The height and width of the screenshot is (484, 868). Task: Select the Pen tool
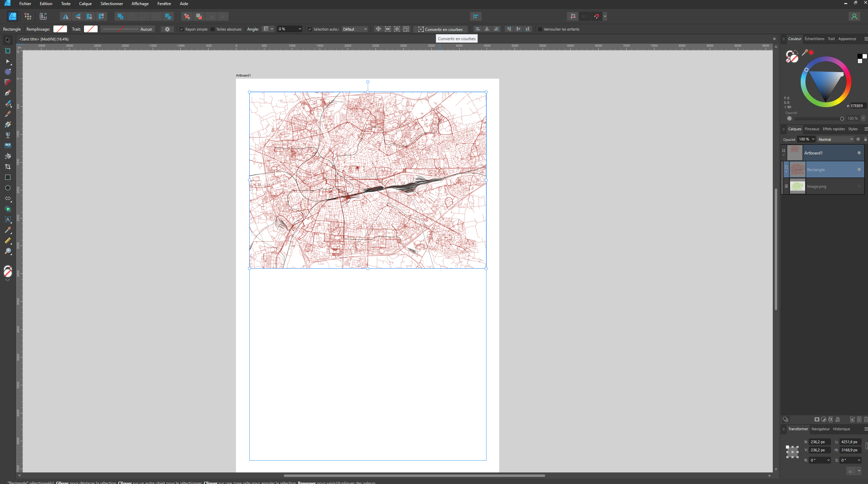pyautogui.click(x=7, y=93)
